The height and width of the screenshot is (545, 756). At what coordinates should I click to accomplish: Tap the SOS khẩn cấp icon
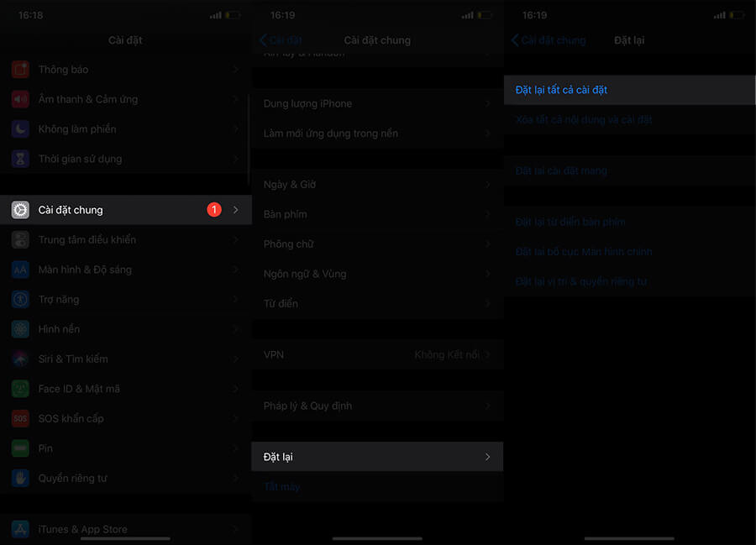pyautogui.click(x=20, y=418)
